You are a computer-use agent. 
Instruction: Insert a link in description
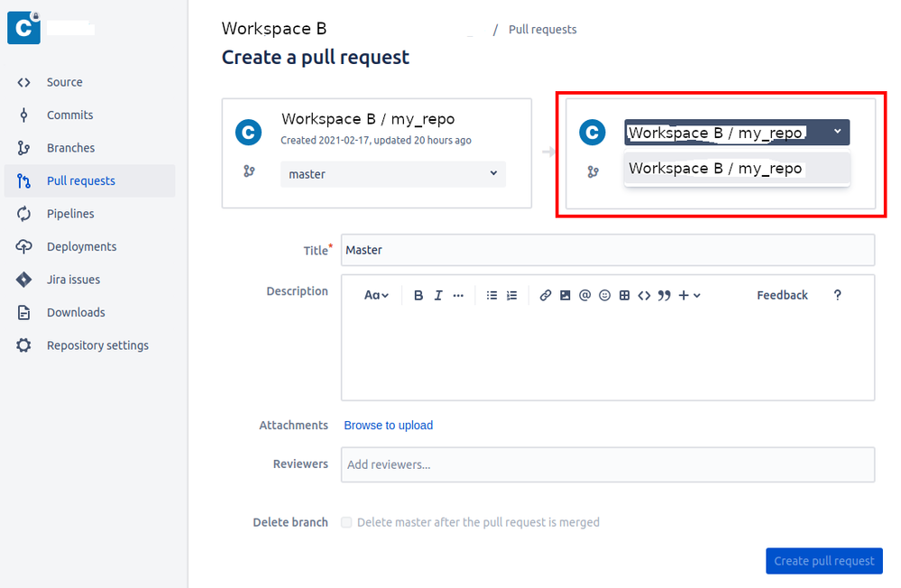point(546,296)
